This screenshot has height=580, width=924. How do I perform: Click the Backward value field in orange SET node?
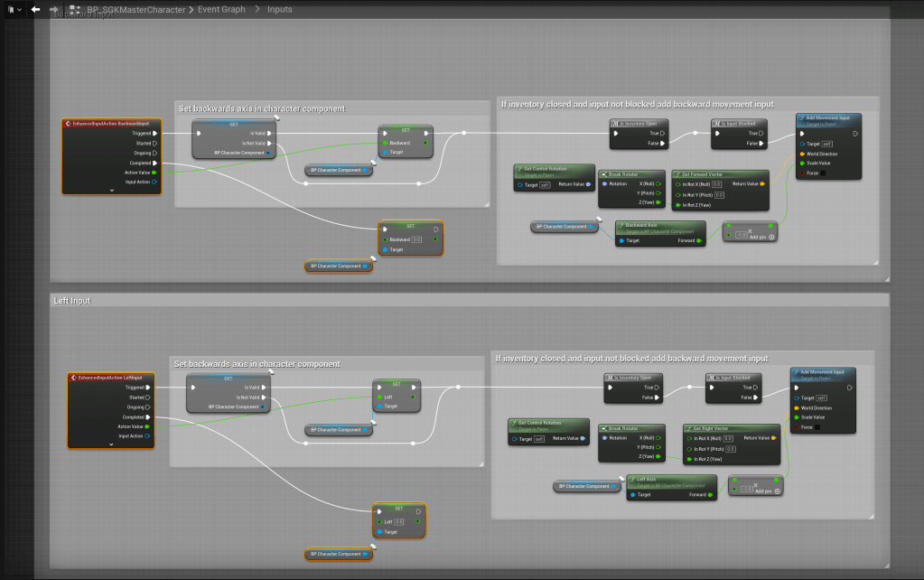point(416,239)
